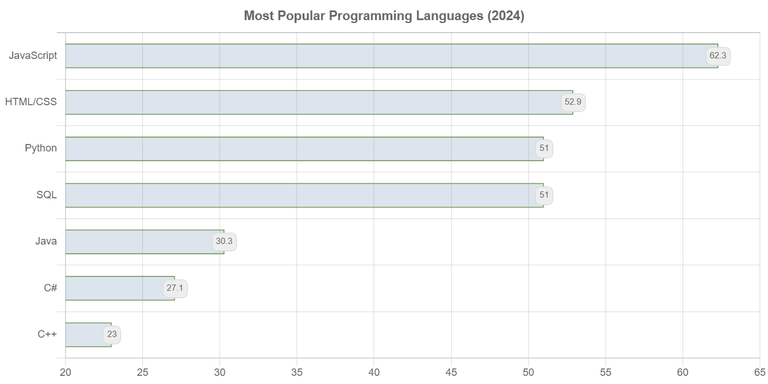Image resolution: width=768 pixels, height=384 pixels.
Task: Click the HTML/CSS axis label
Action: pyautogui.click(x=31, y=102)
